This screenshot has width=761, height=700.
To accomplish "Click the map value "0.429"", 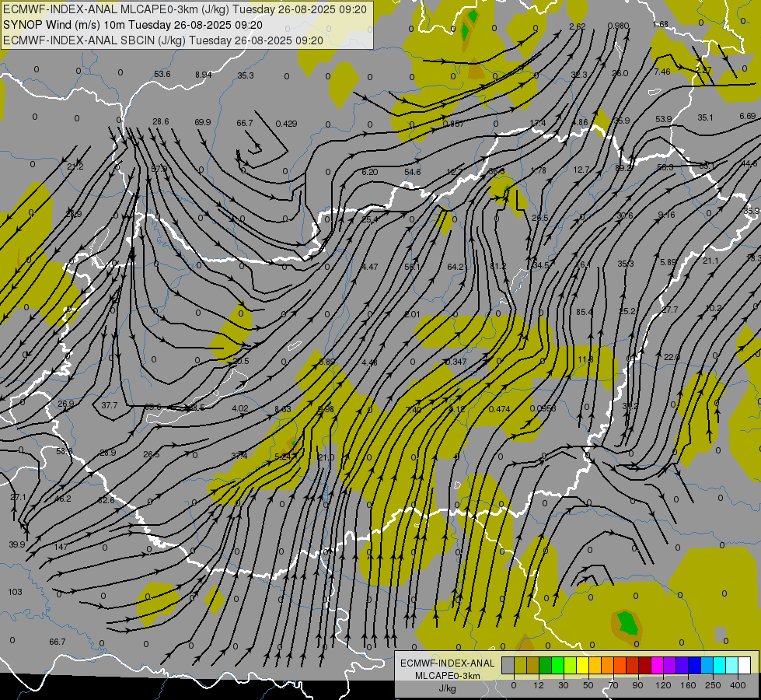I will (286, 124).
